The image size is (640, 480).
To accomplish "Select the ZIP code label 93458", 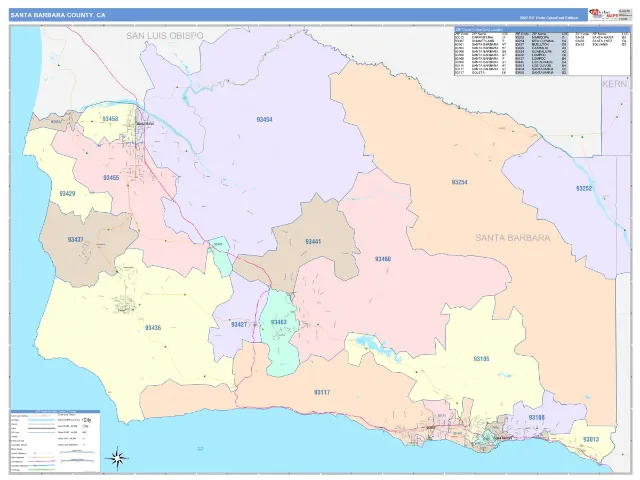I will [x=110, y=119].
